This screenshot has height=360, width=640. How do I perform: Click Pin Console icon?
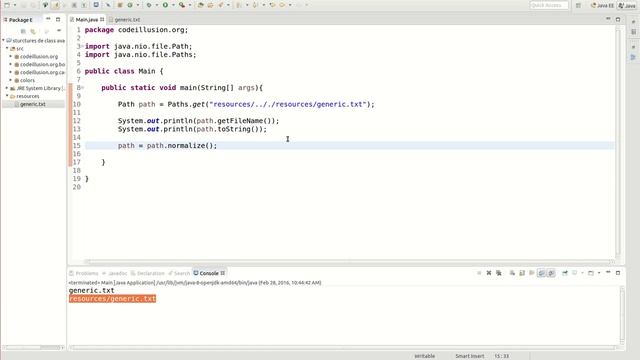coord(565,273)
